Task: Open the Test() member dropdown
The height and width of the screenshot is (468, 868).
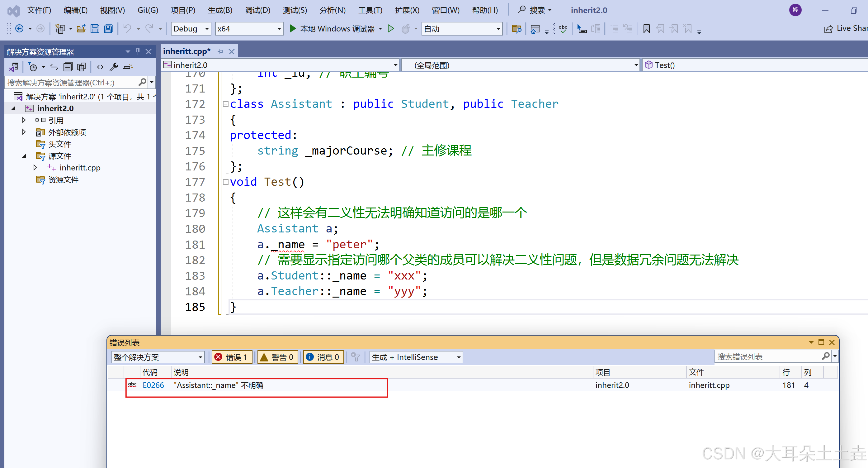Action: click(756, 65)
